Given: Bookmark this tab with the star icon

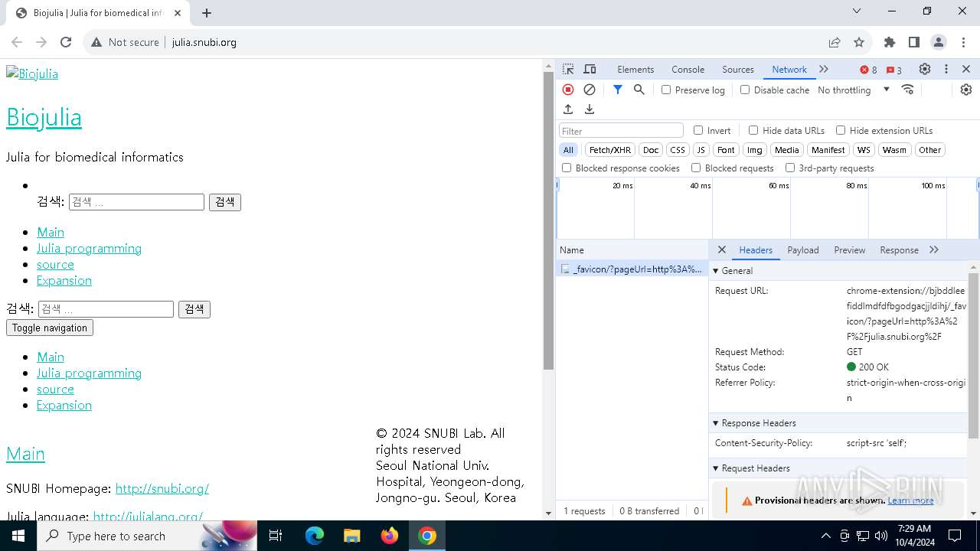Looking at the screenshot, I should pyautogui.click(x=859, y=42).
